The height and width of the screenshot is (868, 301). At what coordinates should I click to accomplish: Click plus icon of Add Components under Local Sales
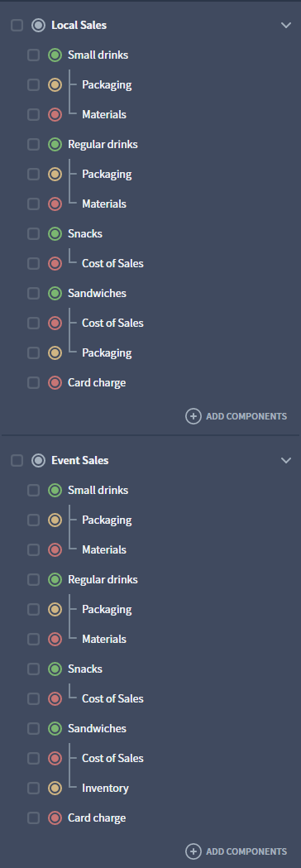pyautogui.click(x=193, y=416)
